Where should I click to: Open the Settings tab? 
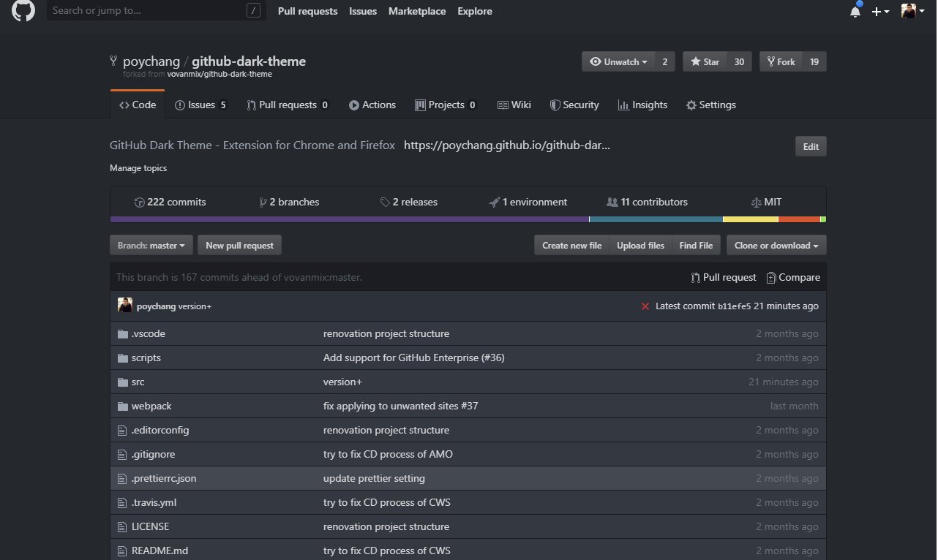[x=710, y=105]
